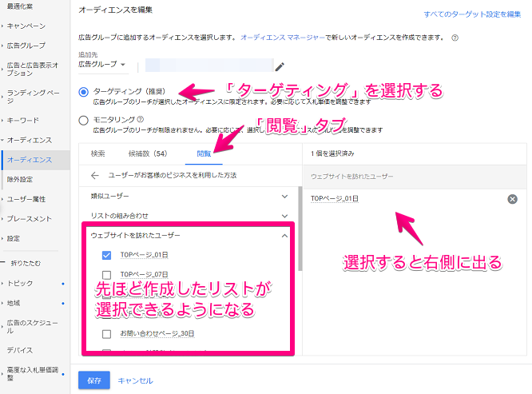The height and width of the screenshot is (394, 532).
Task: Open the すべてのターゲット設定を編集 link
Action: coord(472,14)
